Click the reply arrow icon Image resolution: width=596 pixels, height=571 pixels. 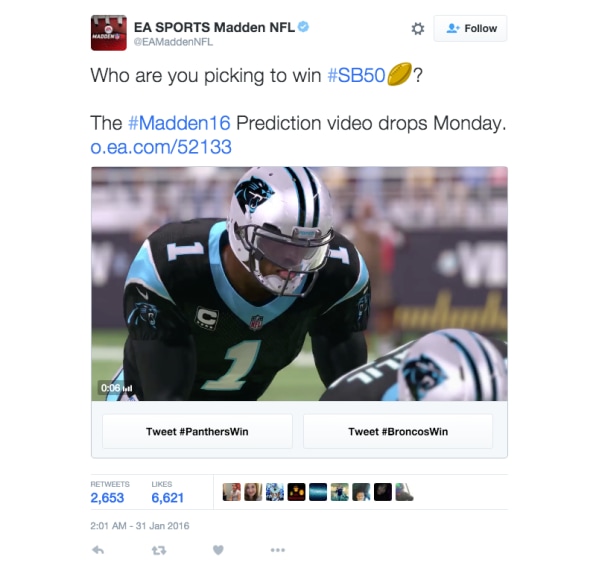point(98,550)
